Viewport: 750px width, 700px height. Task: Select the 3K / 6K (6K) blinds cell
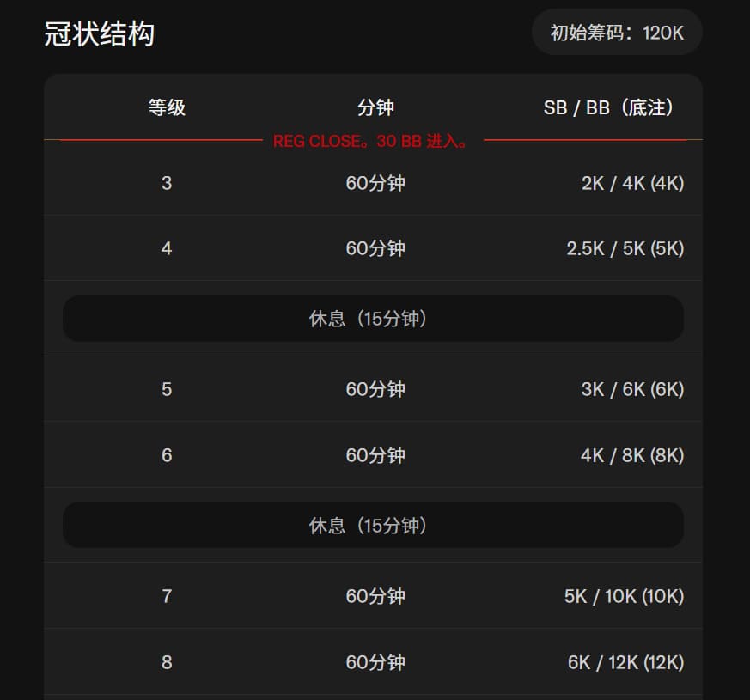(632, 389)
